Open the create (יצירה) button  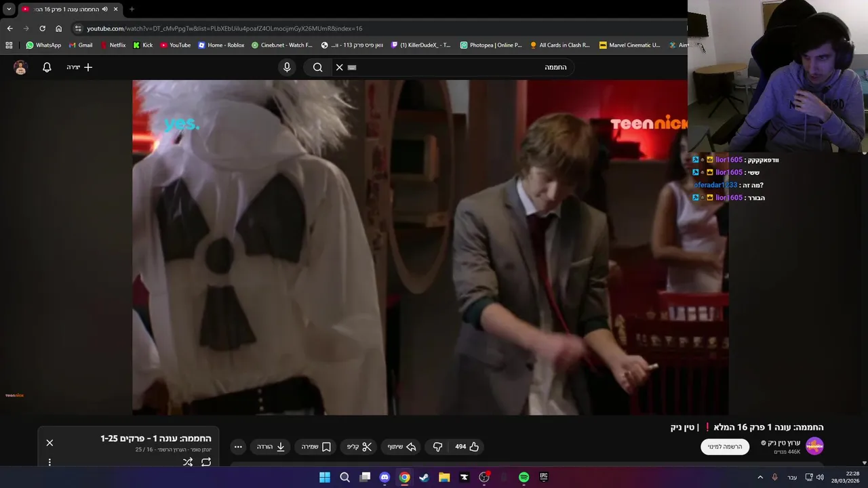[79, 67]
